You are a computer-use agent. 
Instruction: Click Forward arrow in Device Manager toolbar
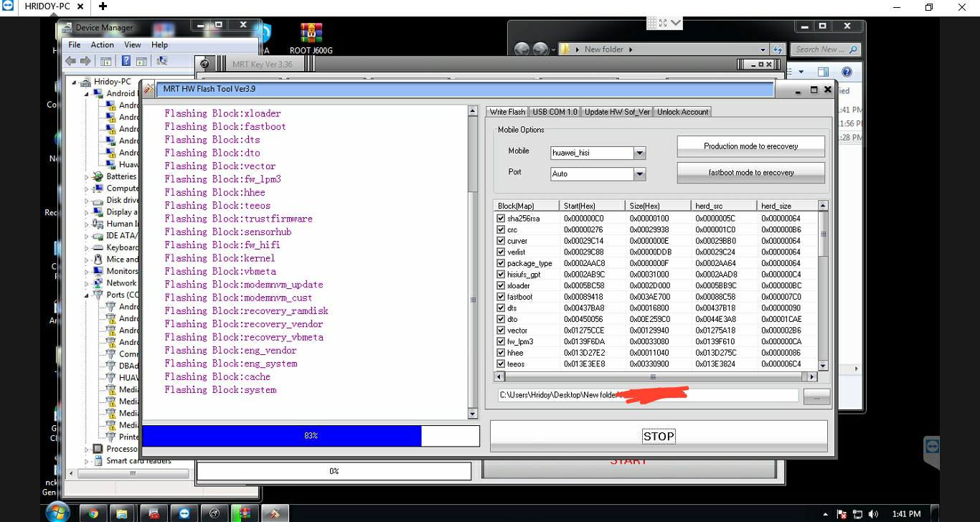click(85, 62)
